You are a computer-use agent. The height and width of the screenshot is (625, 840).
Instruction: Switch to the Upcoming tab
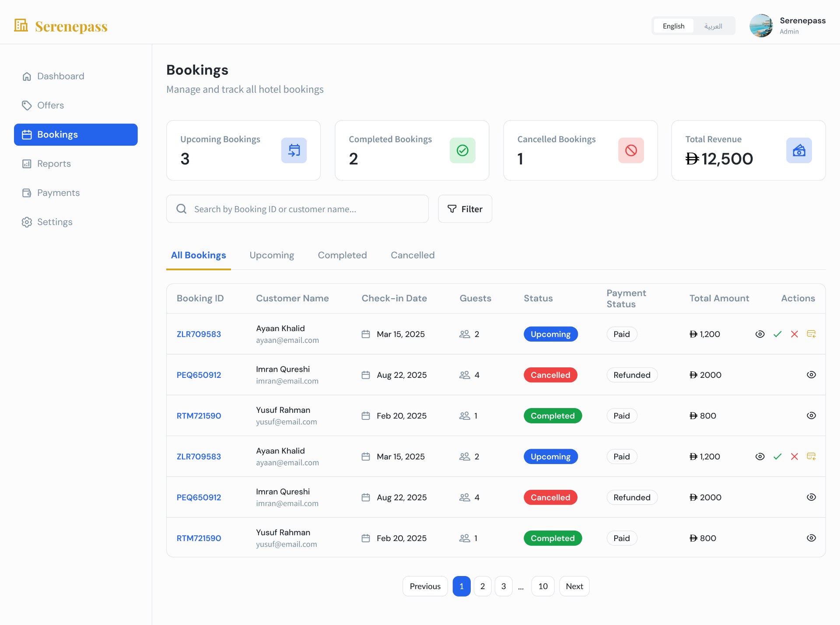click(x=272, y=255)
